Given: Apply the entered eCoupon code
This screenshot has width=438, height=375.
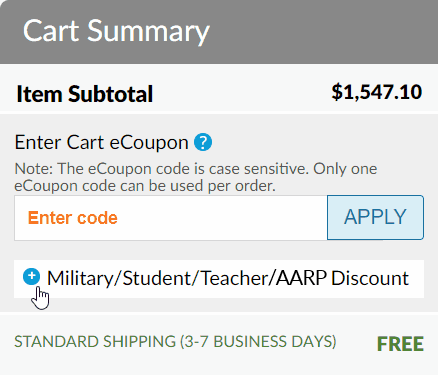Looking at the screenshot, I should click(x=375, y=218).
